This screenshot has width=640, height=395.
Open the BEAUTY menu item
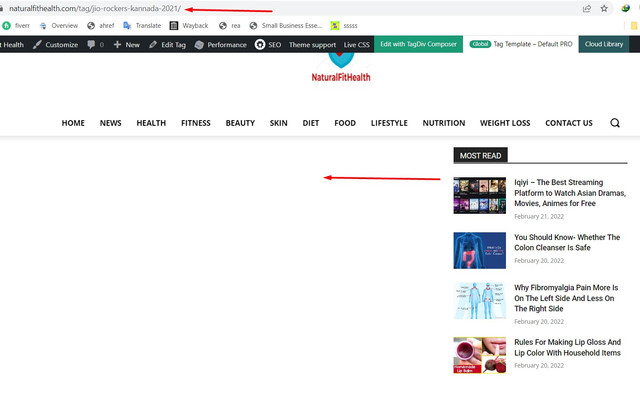(240, 123)
